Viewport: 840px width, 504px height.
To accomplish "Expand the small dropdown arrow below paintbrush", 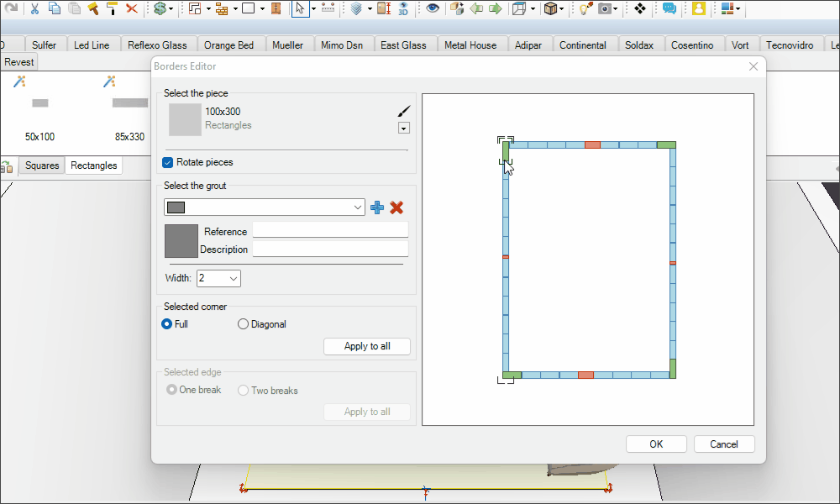I will click(x=404, y=128).
